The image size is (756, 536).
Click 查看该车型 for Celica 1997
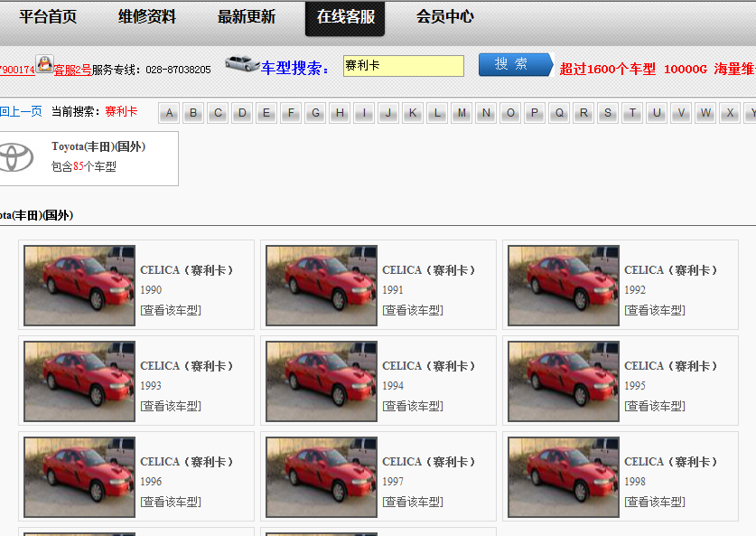pyautogui.click(x=413, y=502)
